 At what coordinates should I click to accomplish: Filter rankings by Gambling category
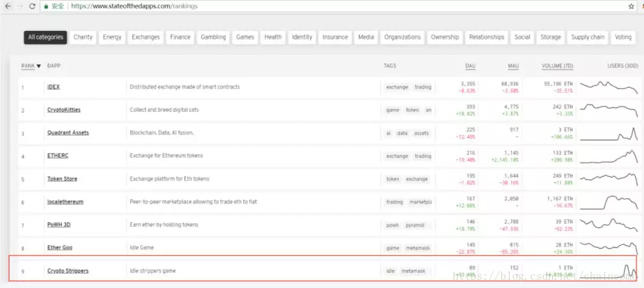213,37
